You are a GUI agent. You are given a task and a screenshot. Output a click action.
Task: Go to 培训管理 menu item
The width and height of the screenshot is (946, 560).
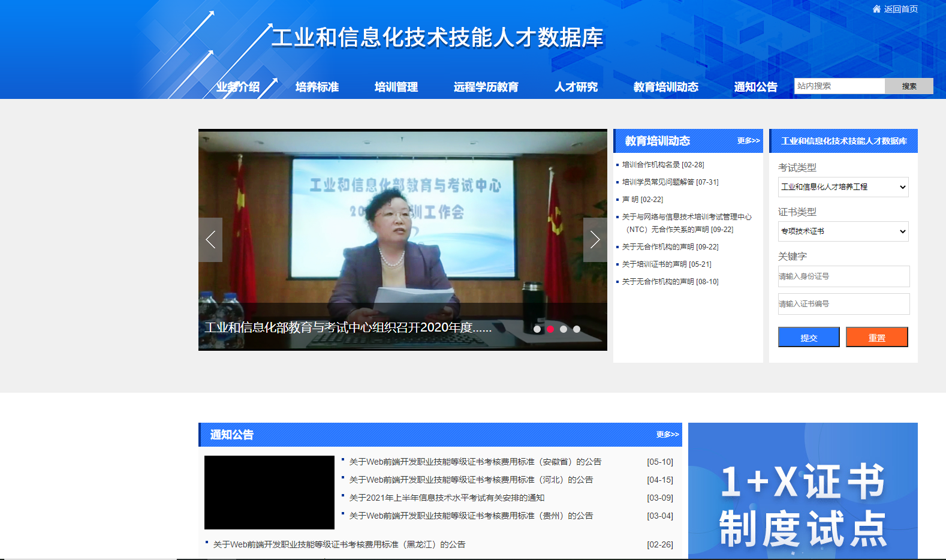pyautogui.click(x=396, y=87)
